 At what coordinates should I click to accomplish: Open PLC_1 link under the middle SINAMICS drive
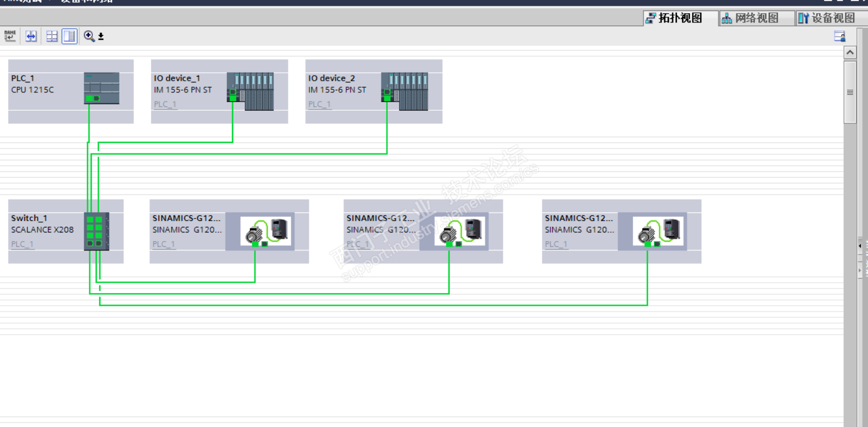[358, 244]
